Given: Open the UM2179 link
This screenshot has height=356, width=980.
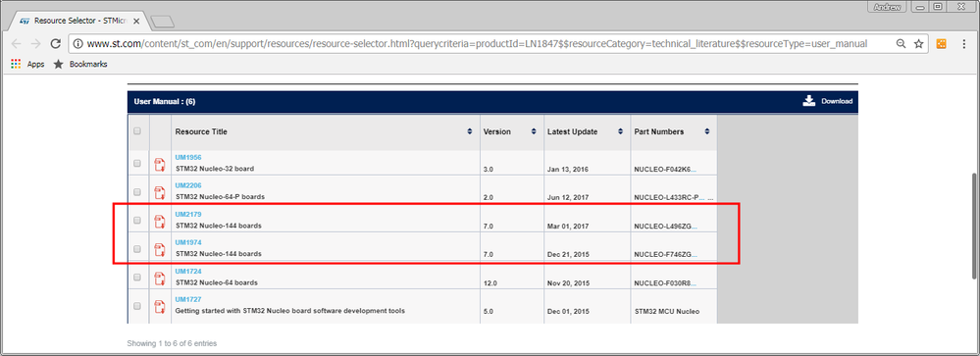Looking at the screenshot, I should pos(188,214).
